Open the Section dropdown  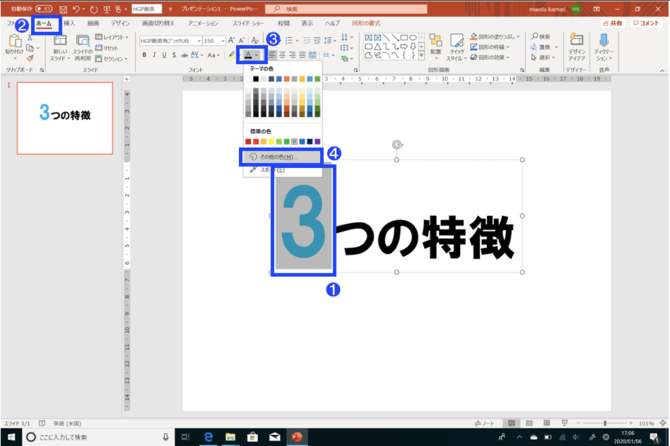point(112,59)
